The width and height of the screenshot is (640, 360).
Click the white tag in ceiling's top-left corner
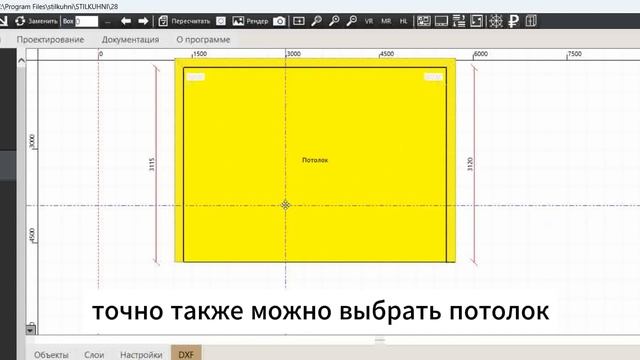196,76
